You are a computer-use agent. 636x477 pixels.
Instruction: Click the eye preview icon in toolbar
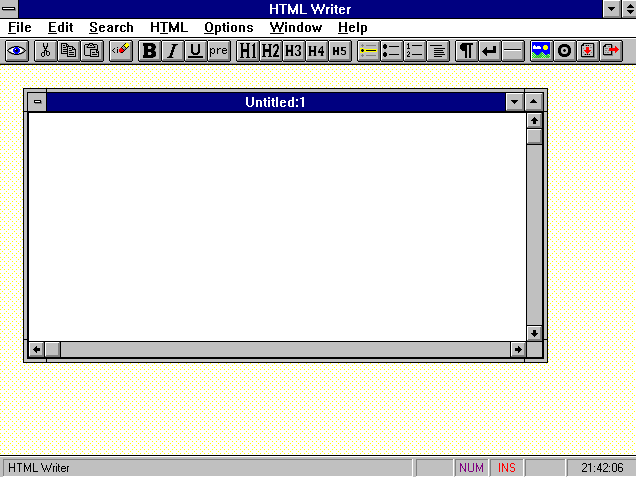click(x=17, y=51)
